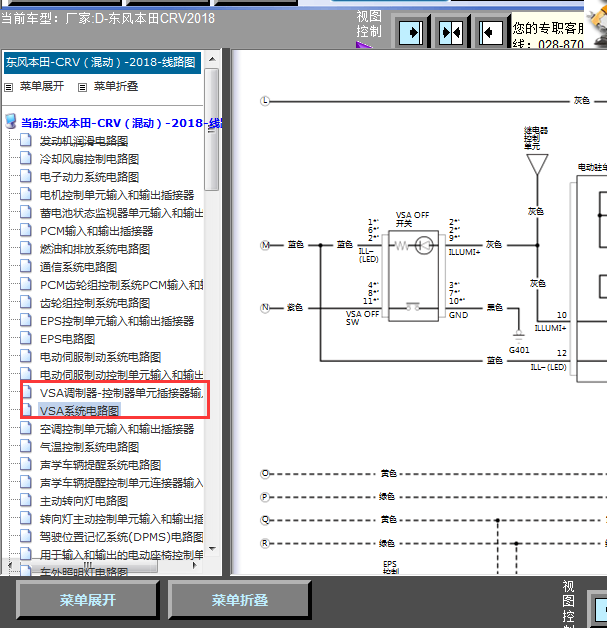Click document icon beside 冷却风扇控制电路图

[x=26, y=158]
